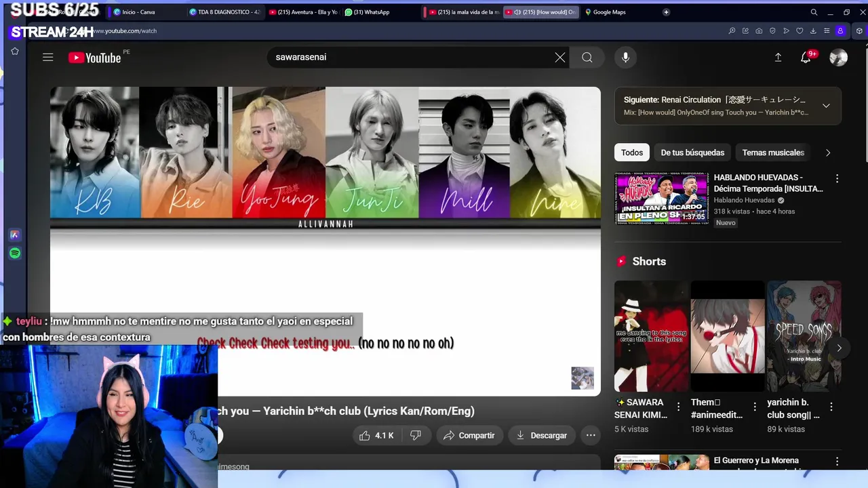Open the Them animeedit short thumbnail
This screenshot has height=488, width=868.
point(728,335)
